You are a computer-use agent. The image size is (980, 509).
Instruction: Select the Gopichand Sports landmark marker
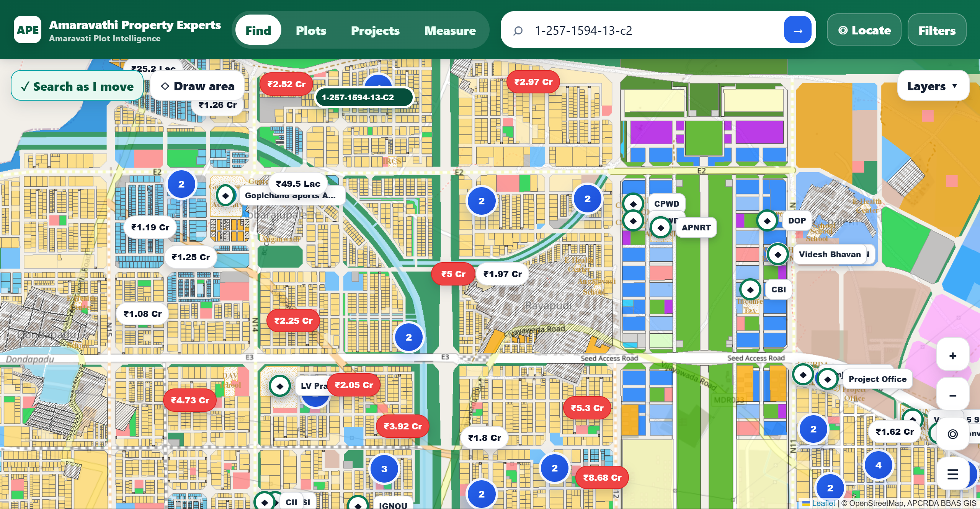coord(225,196)
